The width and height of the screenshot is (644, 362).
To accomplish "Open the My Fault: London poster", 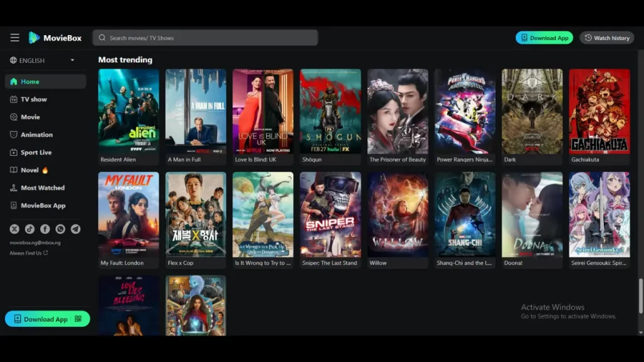I will [x=128, y=215].
